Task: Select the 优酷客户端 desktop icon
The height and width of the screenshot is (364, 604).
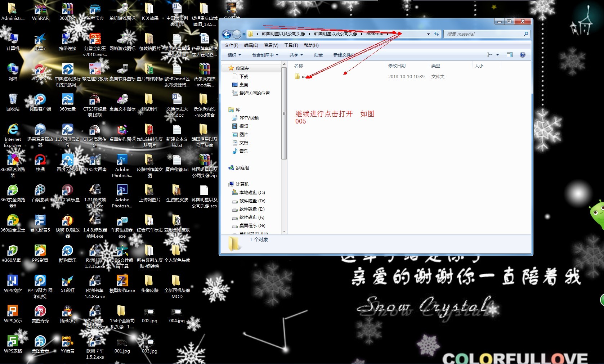Action: coord(40,102)
